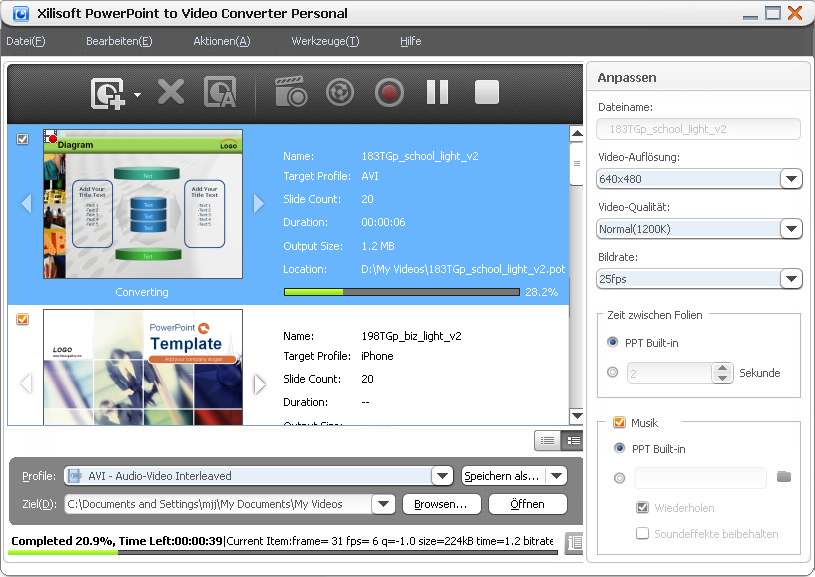The height and width of the screenshot is (577, 815).
Task: Select the Sekunde interval radio button
Action: click(x=612, y=372)
